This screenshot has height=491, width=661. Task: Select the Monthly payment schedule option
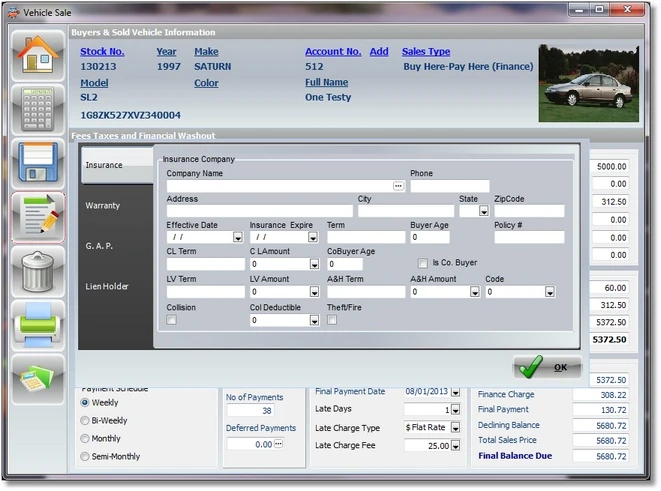[85, 439]
